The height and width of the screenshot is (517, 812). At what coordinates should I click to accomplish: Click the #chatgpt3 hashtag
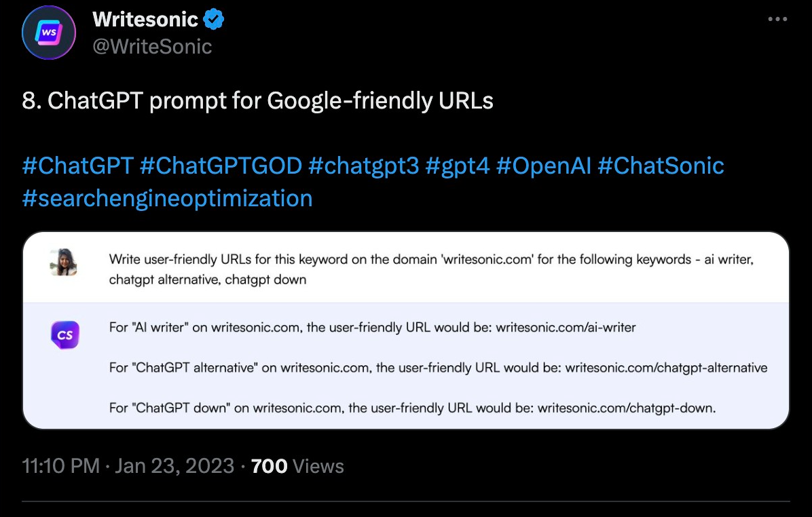coord(363,166)
